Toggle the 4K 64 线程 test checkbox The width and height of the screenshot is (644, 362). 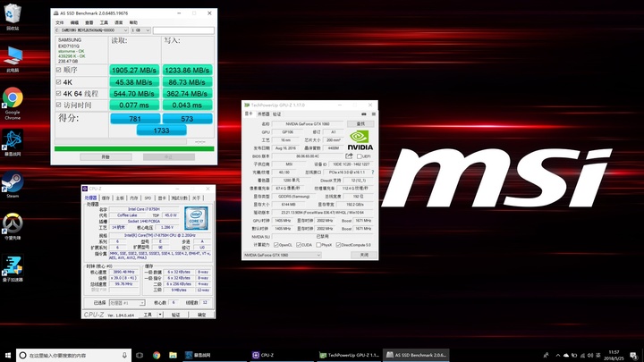point(59,94)
